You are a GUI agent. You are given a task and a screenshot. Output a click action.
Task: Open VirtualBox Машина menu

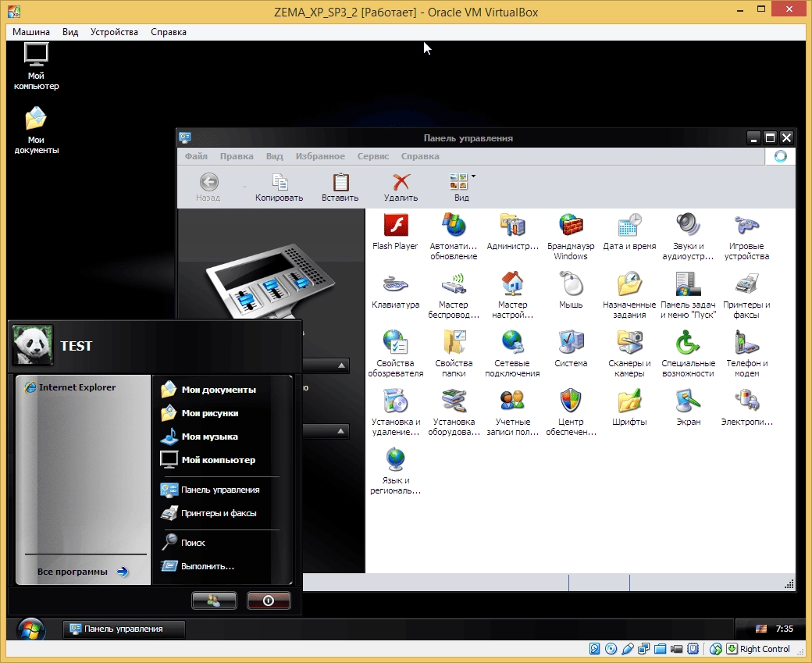coord(31,31)
